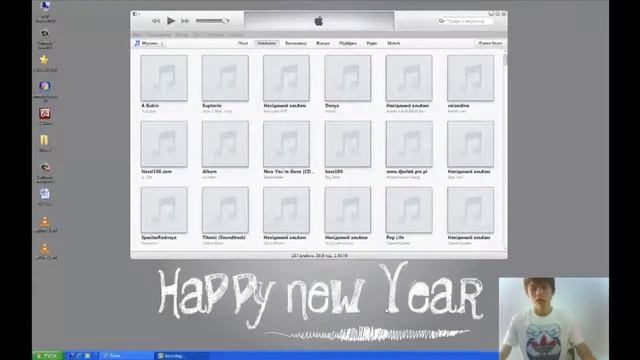Click the Recording taskbar button
The width and height of the screenshot is (640, 360).
182,356
